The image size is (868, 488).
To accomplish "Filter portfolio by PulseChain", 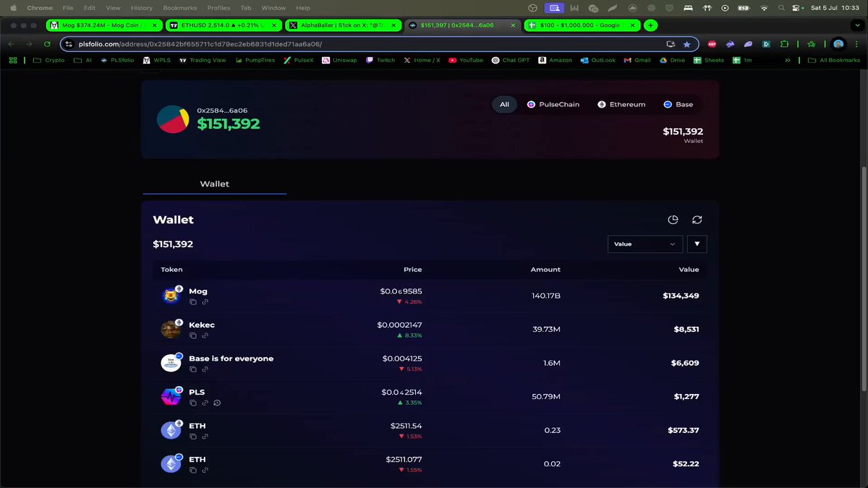I will click(553, 105).
